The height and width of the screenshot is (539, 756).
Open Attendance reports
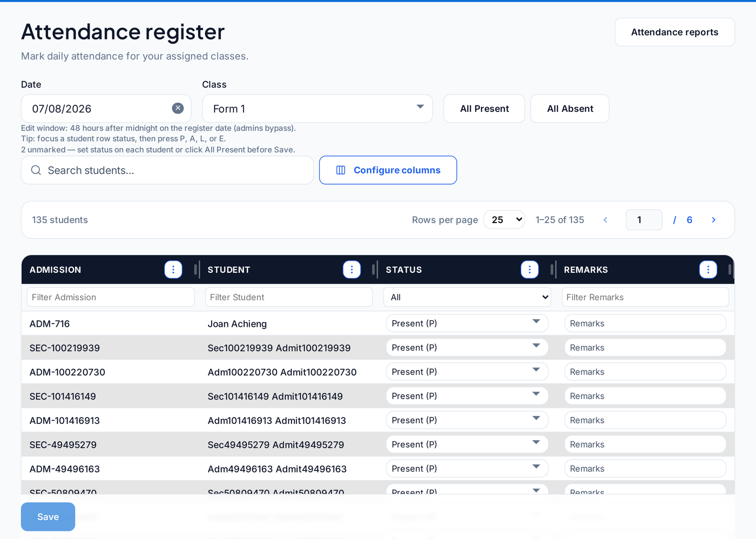(674, 32)
